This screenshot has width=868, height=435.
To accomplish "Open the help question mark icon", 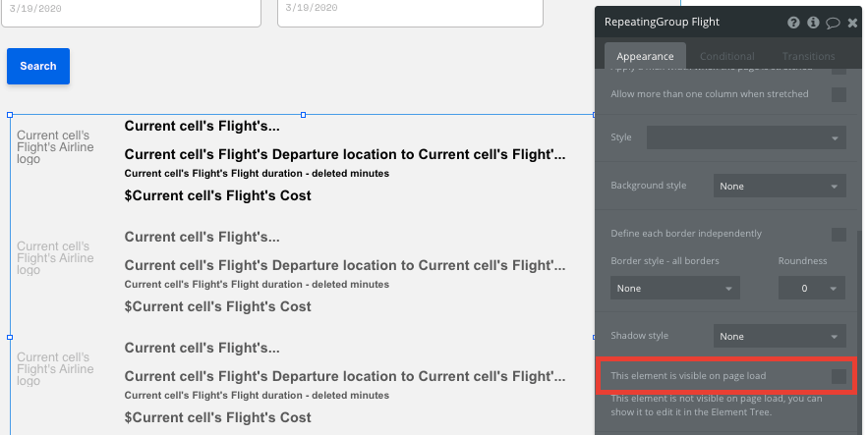I will 793,23.
